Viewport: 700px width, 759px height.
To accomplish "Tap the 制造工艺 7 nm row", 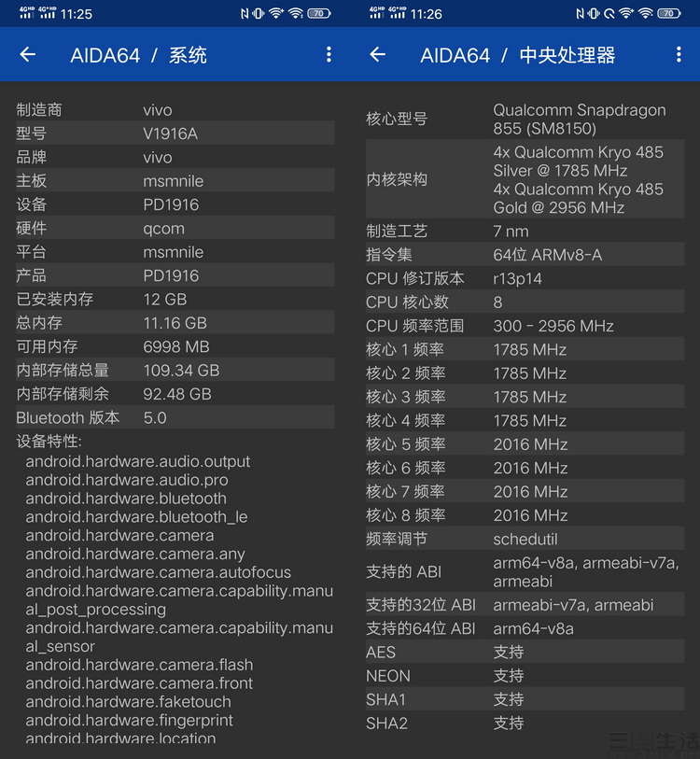I will click(x=524, y=232).
